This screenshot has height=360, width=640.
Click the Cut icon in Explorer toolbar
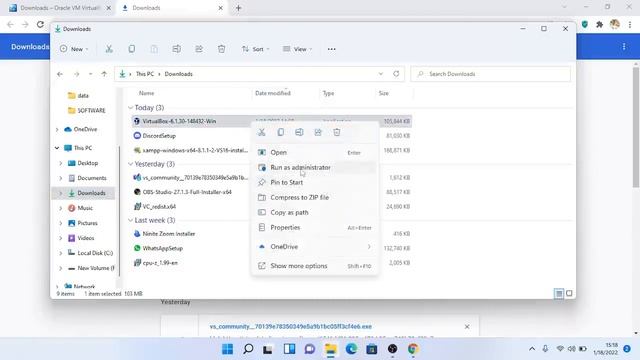(x=109, y=49)
